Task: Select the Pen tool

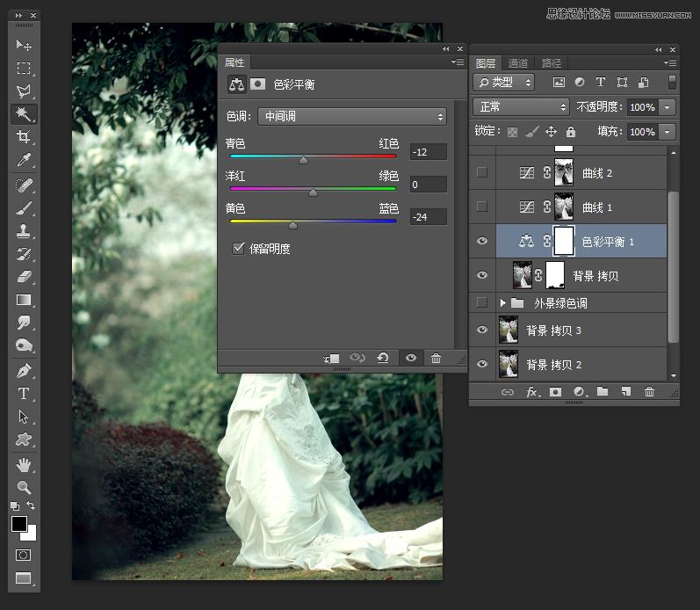Action: [x=24, y=370]
